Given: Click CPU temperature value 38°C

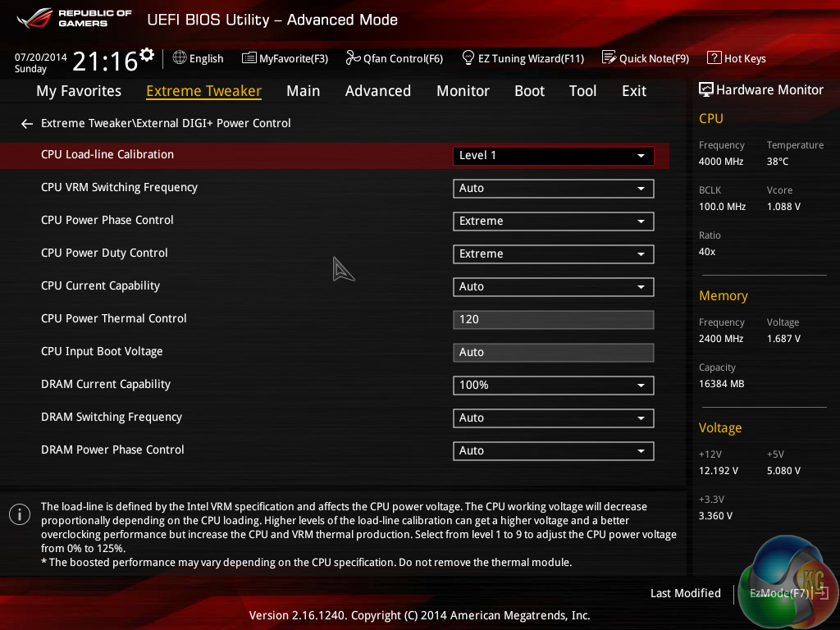Looking at the screenshot, I should [778, 162].
